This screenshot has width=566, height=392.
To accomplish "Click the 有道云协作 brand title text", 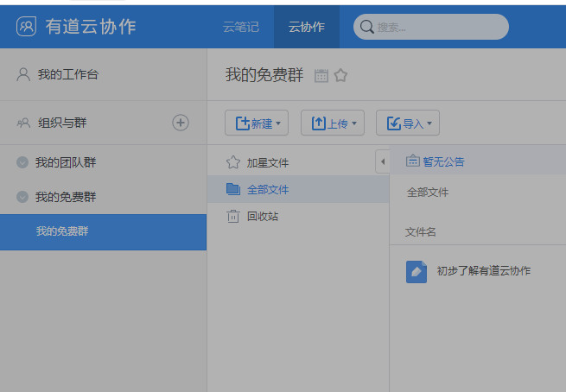I will click(91, 27).
